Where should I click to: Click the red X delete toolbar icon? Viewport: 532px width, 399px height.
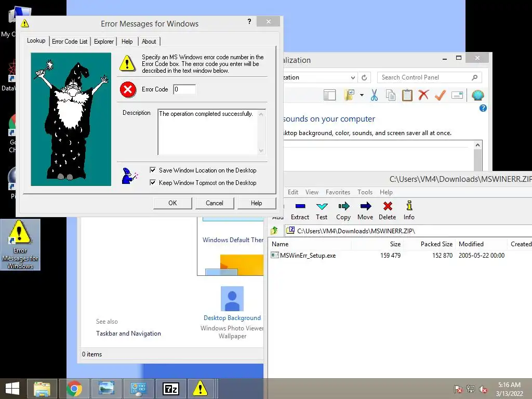(423, 95)
